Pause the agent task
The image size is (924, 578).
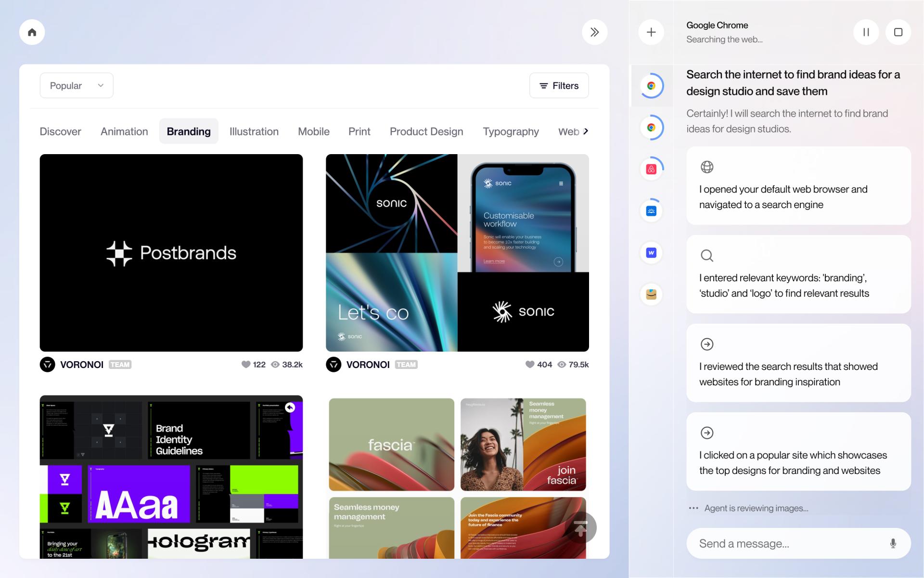(x=866, y=32)
